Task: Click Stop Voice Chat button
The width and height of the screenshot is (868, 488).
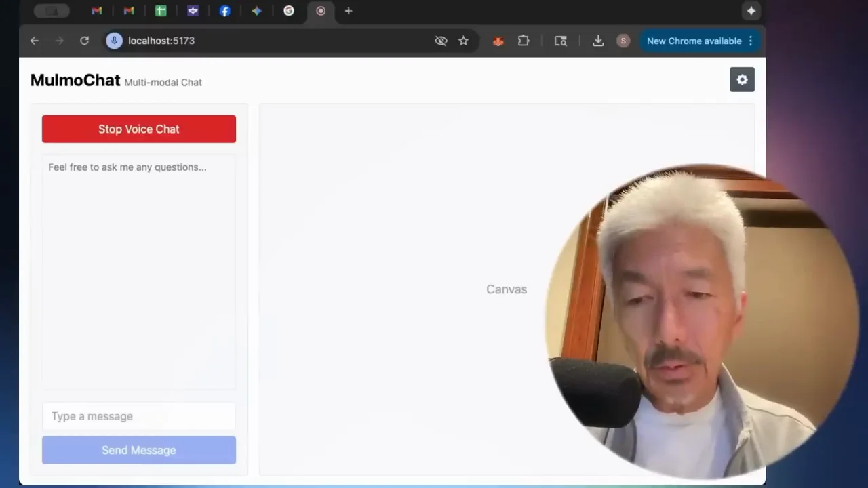Action: coord(139,129)
